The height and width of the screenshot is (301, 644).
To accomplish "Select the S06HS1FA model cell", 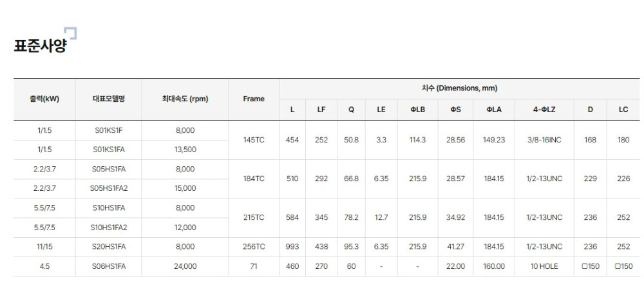I will [x=108, y=266].
